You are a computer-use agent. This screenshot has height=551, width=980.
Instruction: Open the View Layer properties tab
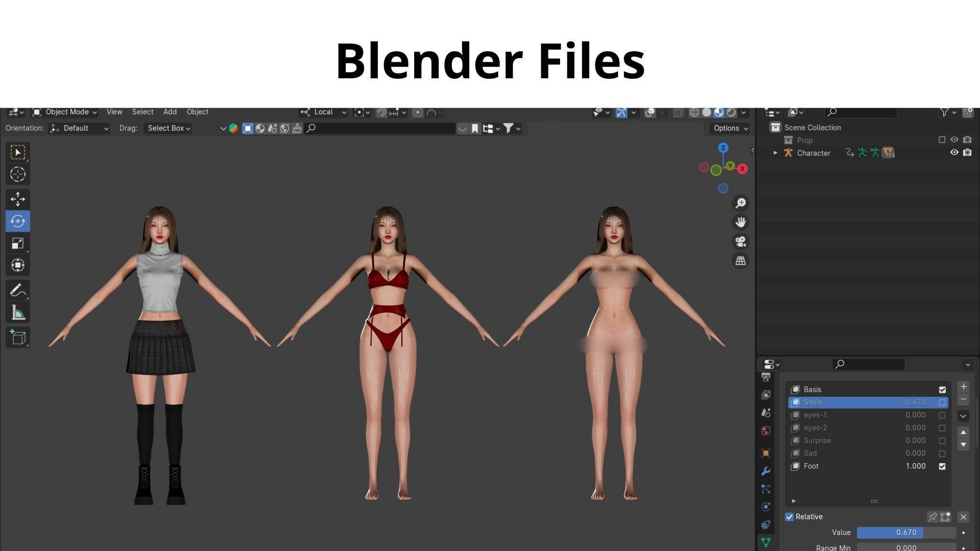(766, 395)
